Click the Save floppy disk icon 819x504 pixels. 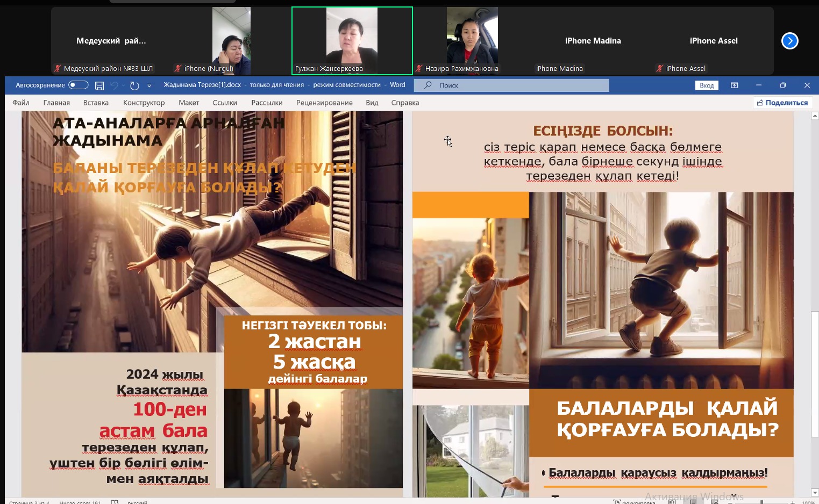click(x=99, y=85)
